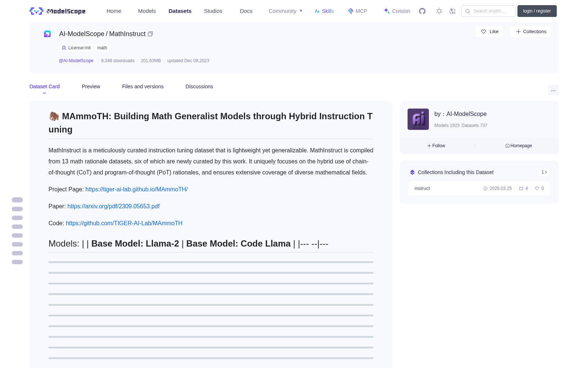The image size is (588, 368).
Task: Expand the Community dropdown menu
Action: 286,11
